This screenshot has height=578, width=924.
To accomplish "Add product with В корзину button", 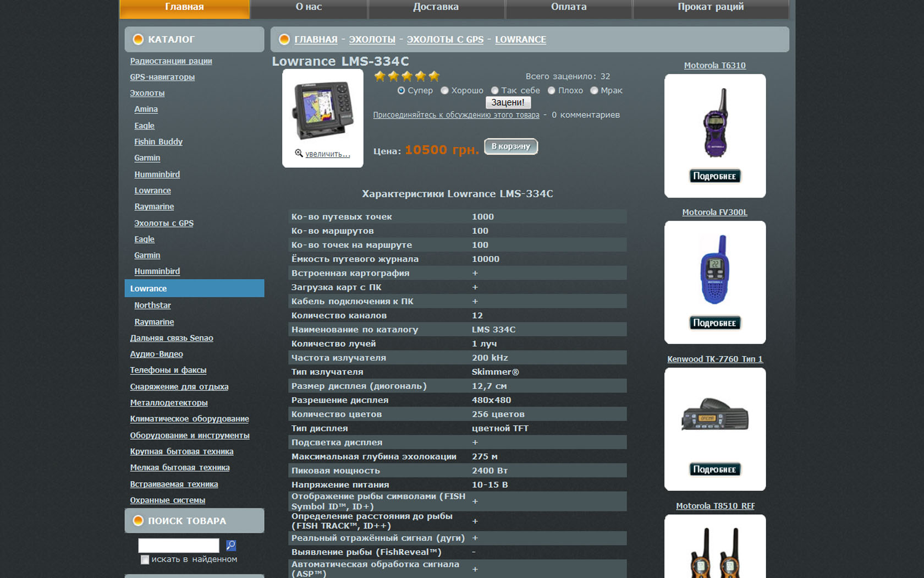I will coord(511,146).
